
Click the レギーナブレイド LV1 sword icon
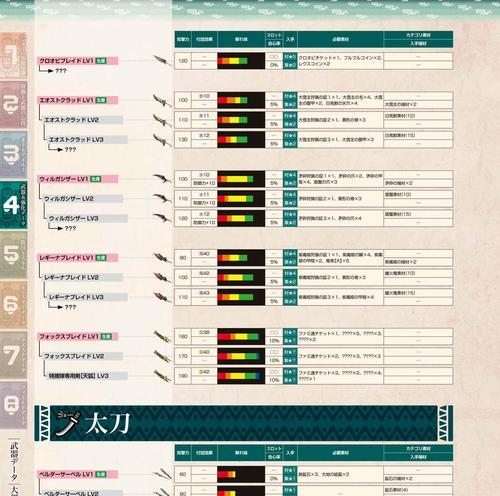coord(162,258)
